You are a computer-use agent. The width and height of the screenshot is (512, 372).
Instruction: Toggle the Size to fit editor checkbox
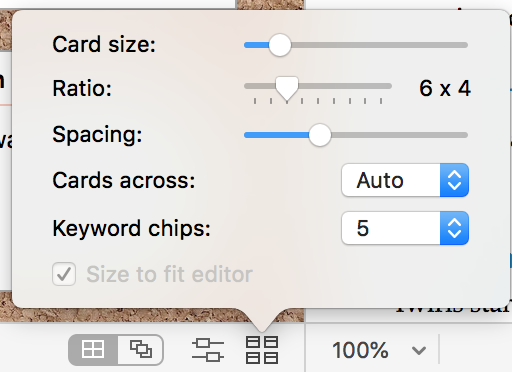coord(64,274)
